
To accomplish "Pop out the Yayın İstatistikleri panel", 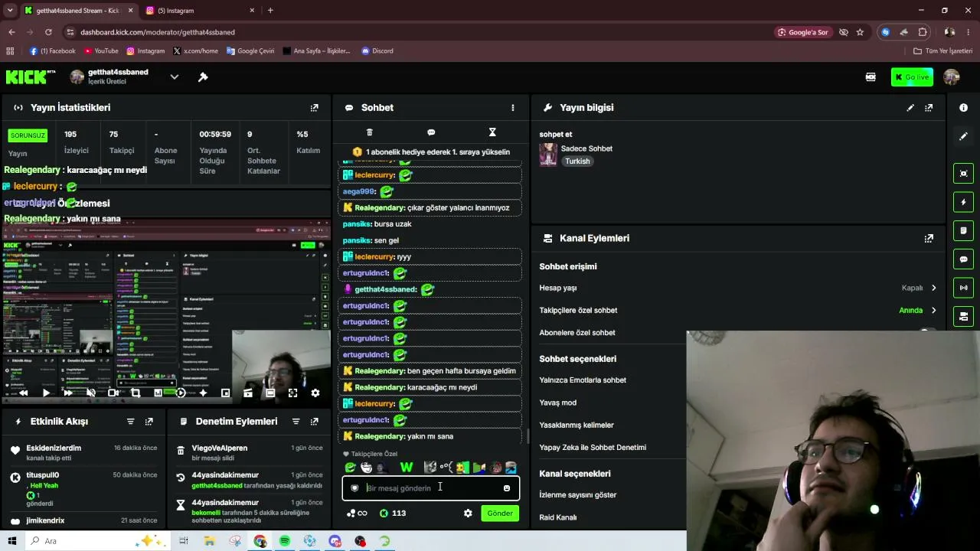I will [x=314, y=108].
